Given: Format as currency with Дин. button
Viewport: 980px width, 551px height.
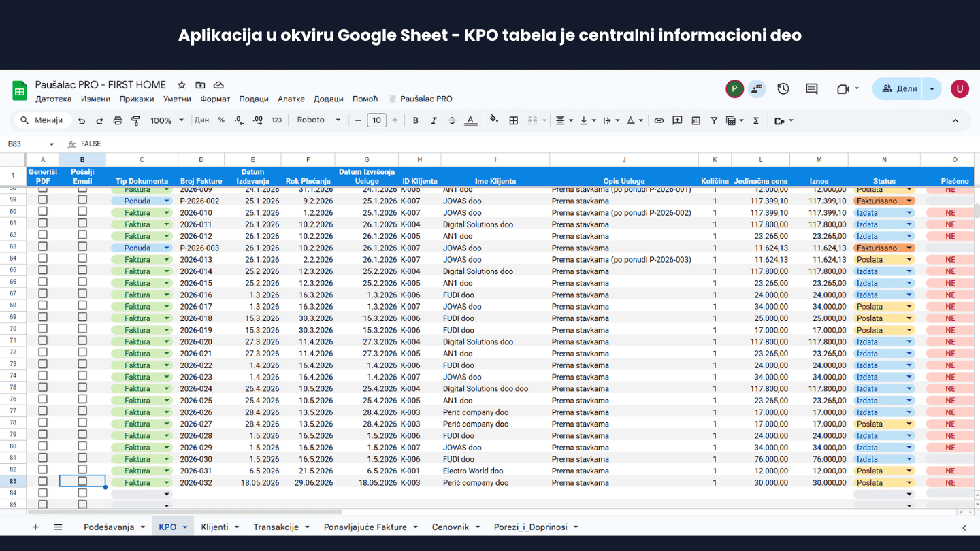Looking at the screenshot, I should [x=203, y=120].
